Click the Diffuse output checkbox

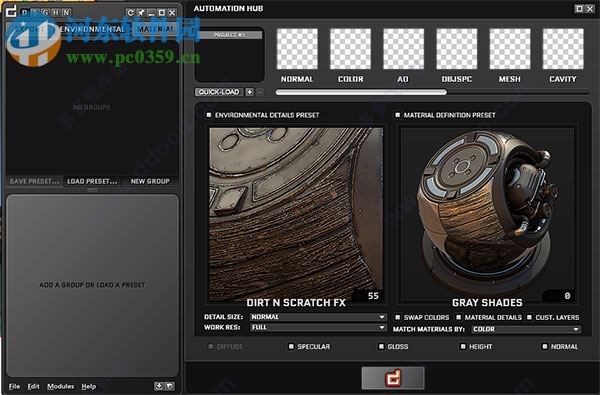(210, 346)
